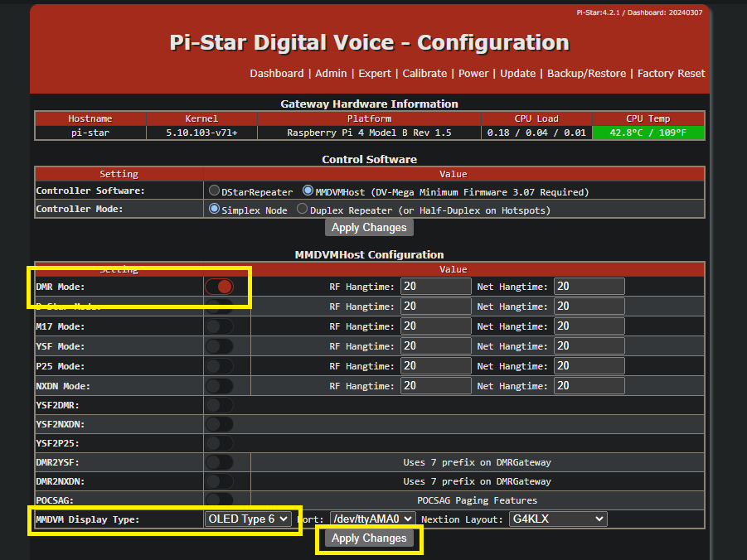Viewport: 747px width, 560px height.
Task: Edit YSF Mode Net Hangtime field
Action: tap(589, 346)
